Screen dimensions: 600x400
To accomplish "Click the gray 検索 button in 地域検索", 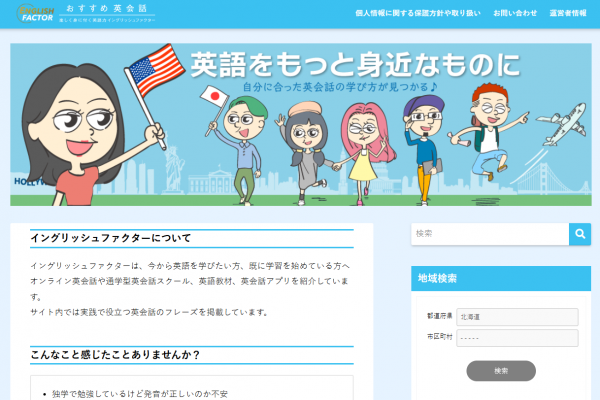I will point(501,371).
